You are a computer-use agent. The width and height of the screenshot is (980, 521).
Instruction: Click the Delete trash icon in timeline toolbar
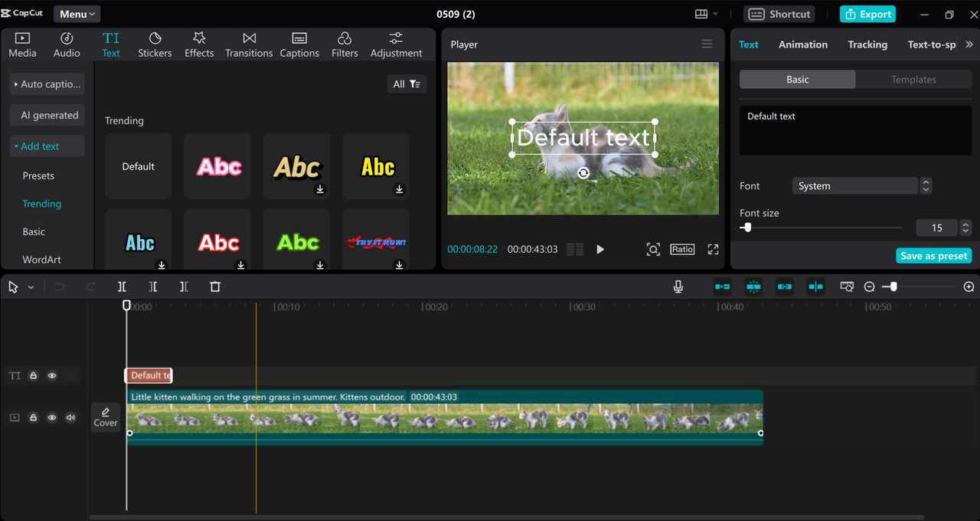pos(215,287)
